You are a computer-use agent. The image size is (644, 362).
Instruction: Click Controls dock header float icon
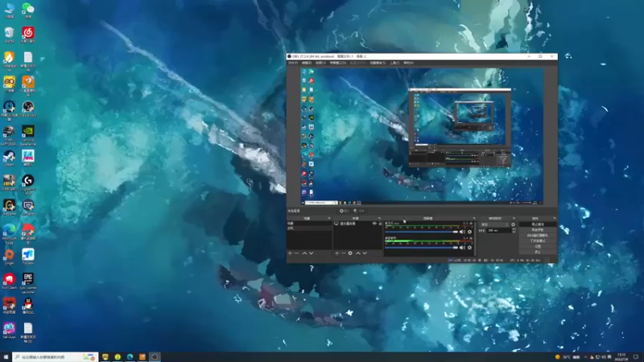coord(555,218)
